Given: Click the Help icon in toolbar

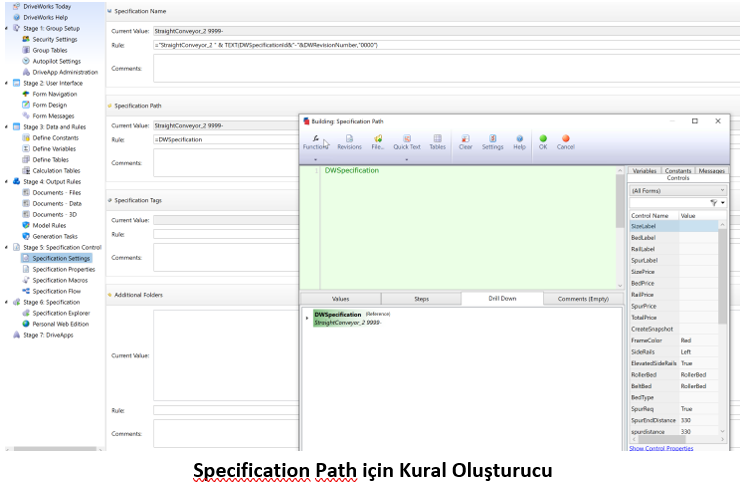Looking at the screenshot, I should click(519, 141).
